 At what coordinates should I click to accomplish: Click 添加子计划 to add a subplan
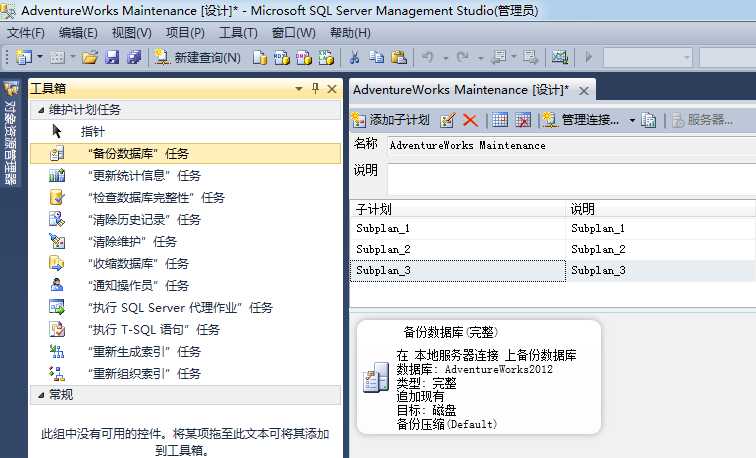(391, 120)
